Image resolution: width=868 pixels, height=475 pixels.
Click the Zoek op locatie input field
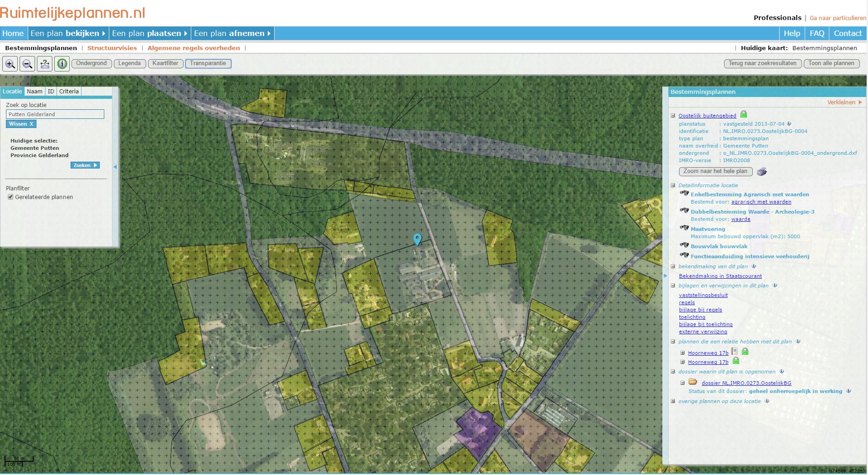pyautogui.click(x=55, y=114)
